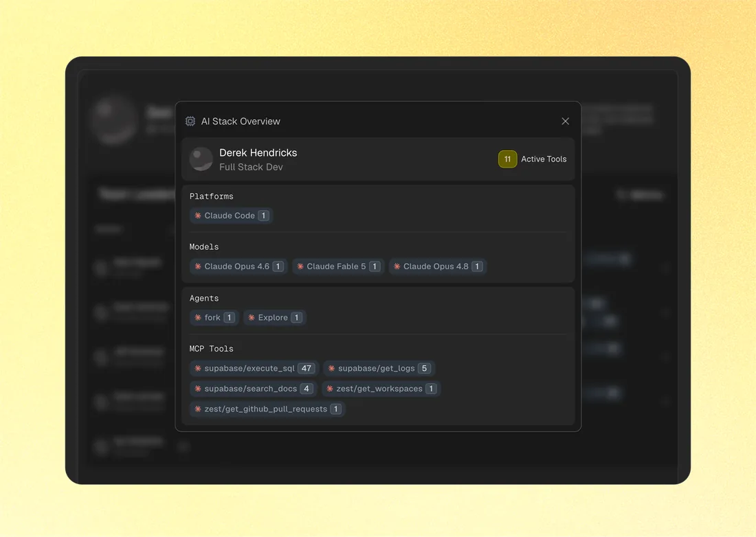Click the Models section heading
Viewport: 756px width, 537px height.
(x=204, y=247)
